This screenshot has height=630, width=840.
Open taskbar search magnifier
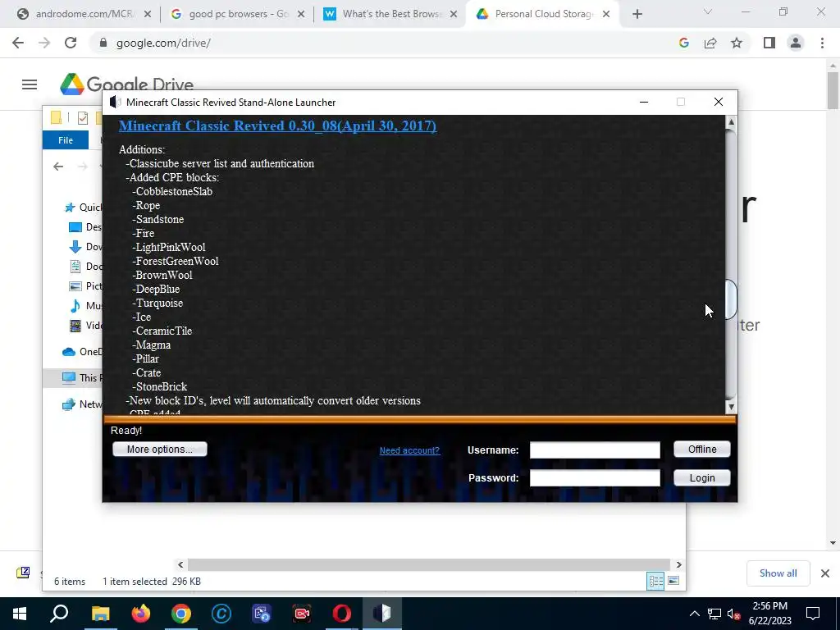coord(59,614)
